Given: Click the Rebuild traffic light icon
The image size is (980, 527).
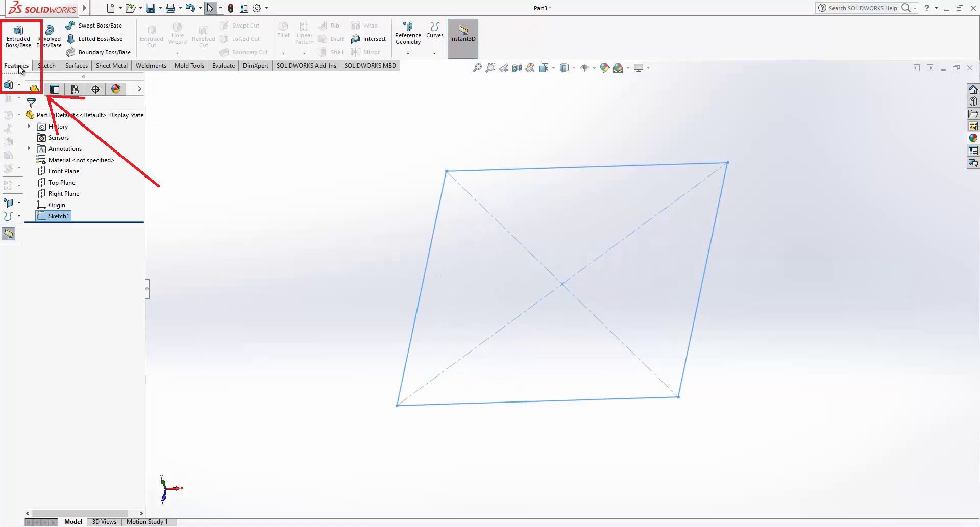Looking at the screenshot, I should (x=231, y=8).
